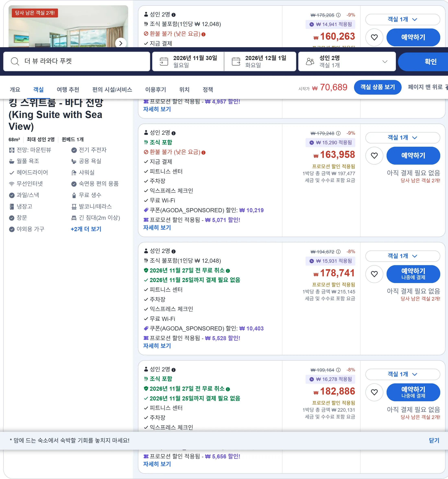Click 닫기 on the bottom banner
448x479 pixels.
coord(434,441)
